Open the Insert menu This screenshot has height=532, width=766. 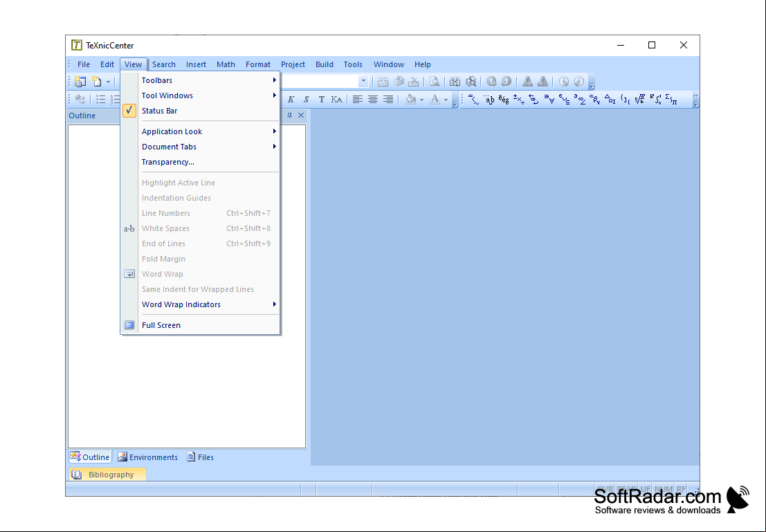coord(196,64)
